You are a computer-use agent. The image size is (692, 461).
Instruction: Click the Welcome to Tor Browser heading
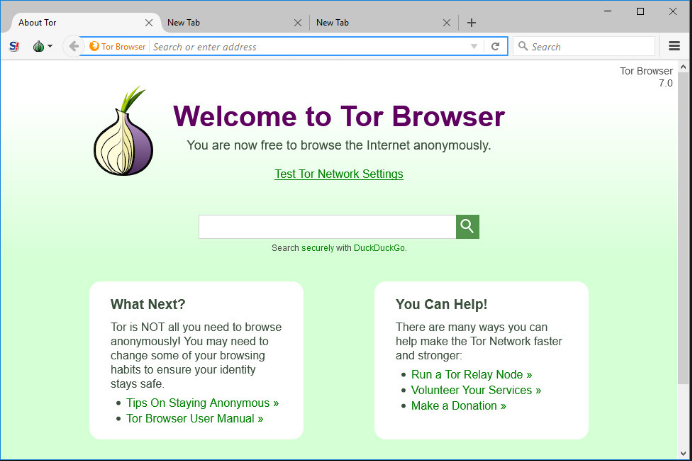point(339,116)
